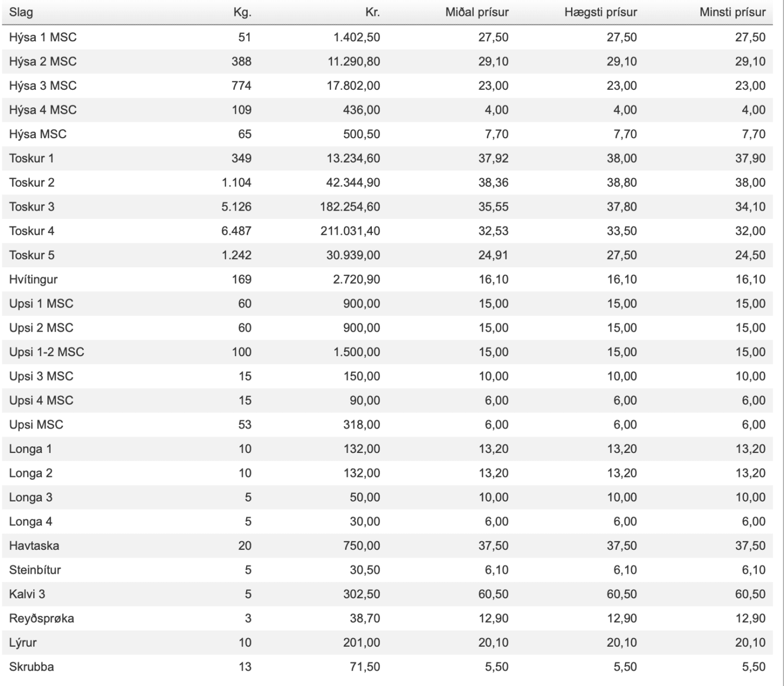Click the Longa 4 row label
This screenshot has height=686, width=784.
(30, 522)
